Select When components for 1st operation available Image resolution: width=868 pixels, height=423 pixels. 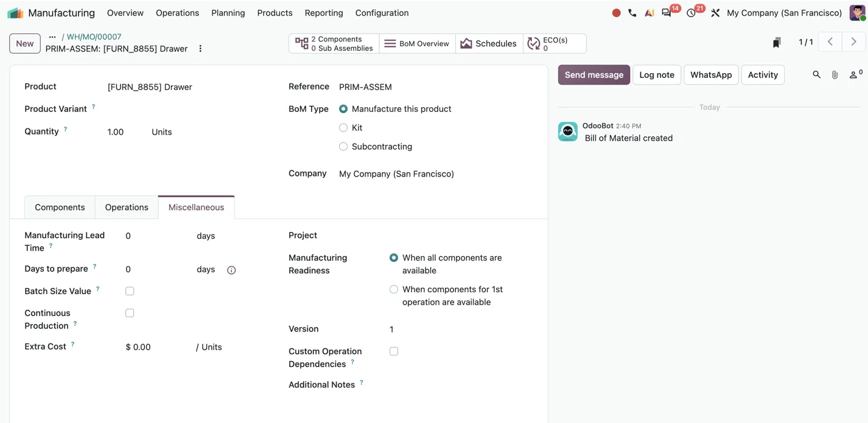(x=394, y=290)
